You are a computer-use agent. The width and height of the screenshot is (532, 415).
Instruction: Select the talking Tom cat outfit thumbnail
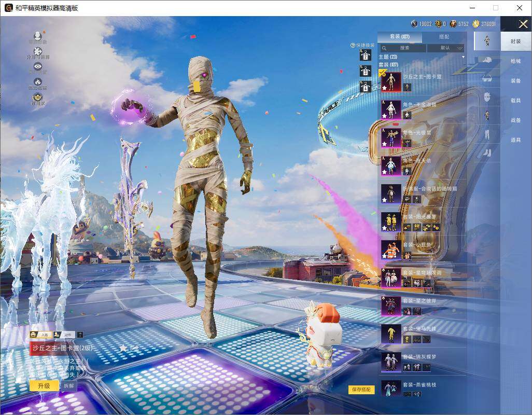[391, 194]
